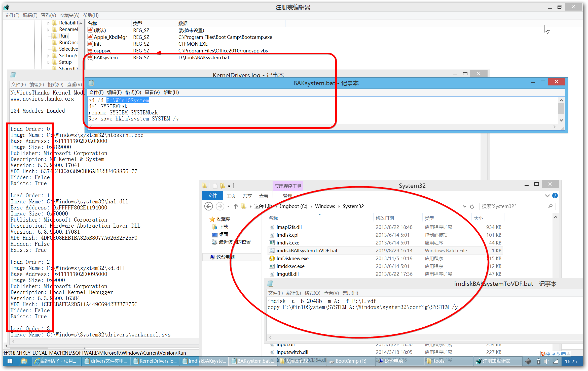Open File Explorer from the taskbar
Image resolution: width=588 pixels, height=371 pixels.
[x=24, y=361]
